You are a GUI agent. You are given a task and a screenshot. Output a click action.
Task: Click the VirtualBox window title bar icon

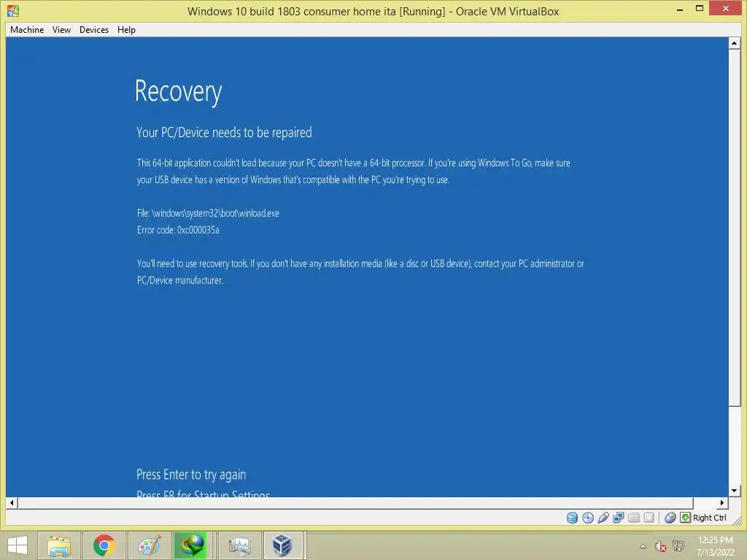point(13,10)
